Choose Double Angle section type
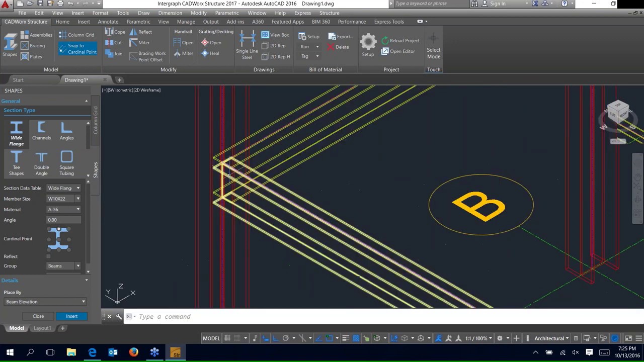The width and height of the screenshot is (644, 362). pos(41,163)
